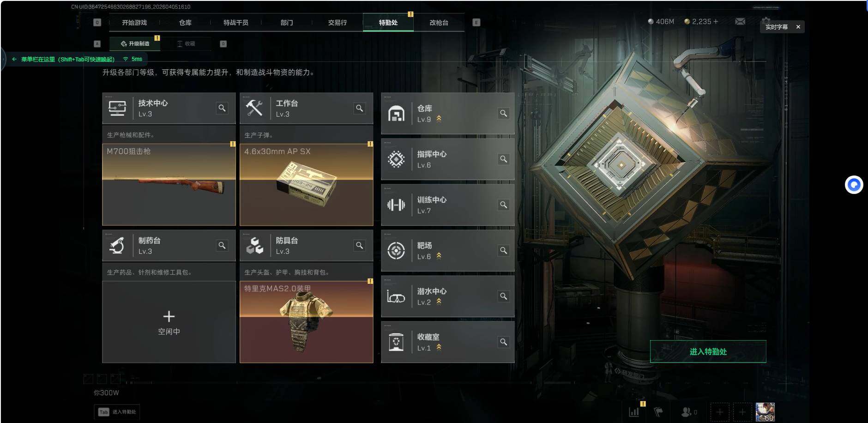
Task: Click the plus icon beside 2,235 currency
Action: (x=716, y=22)
